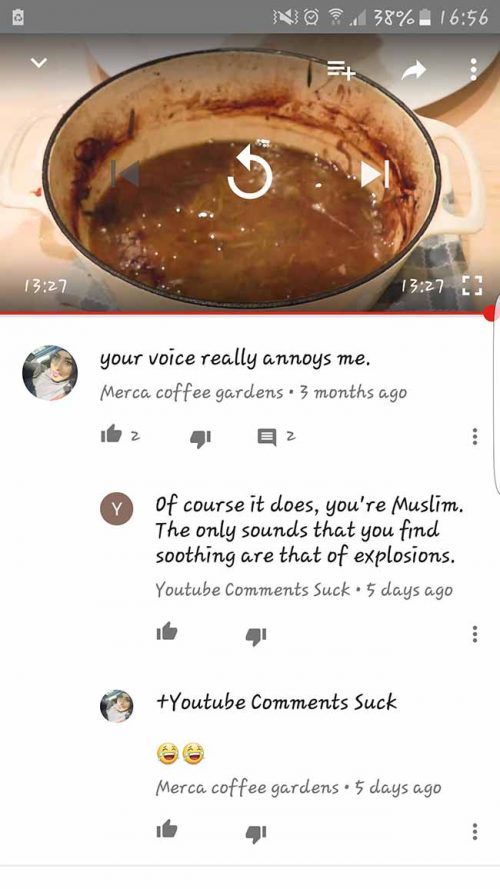
Task: Open options for Youtube Comments Suck reply
Action: (x=475, y=634)
